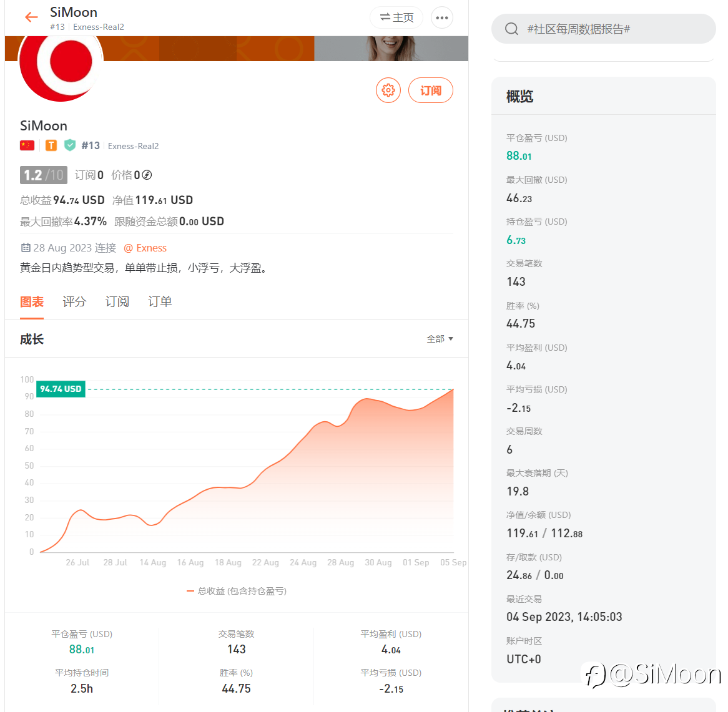Viewport: 728px width, 712px height.
Task: Click the search magnifier icon
Action: pyautogui.click(x=511, y=29)
